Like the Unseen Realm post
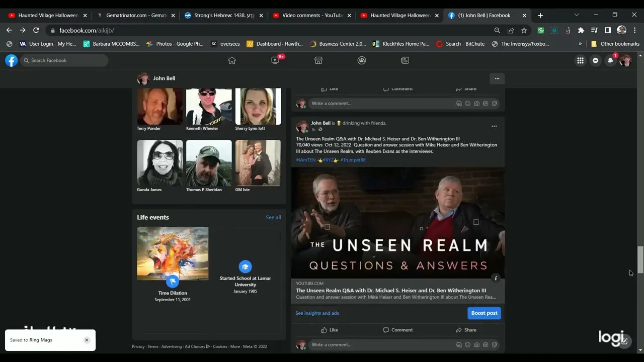Screen dimensions: 644x362 (x=330, y=330)
